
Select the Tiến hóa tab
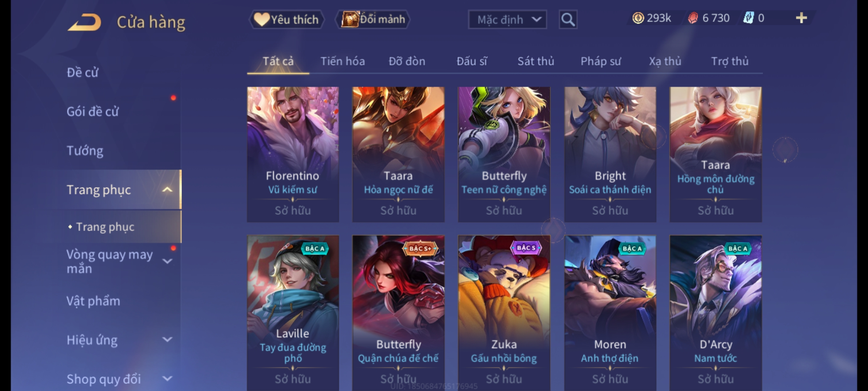(342, 61)
